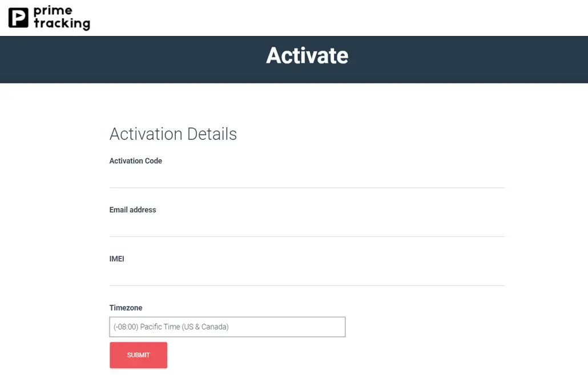Click the Email address input field

point(307,228)
